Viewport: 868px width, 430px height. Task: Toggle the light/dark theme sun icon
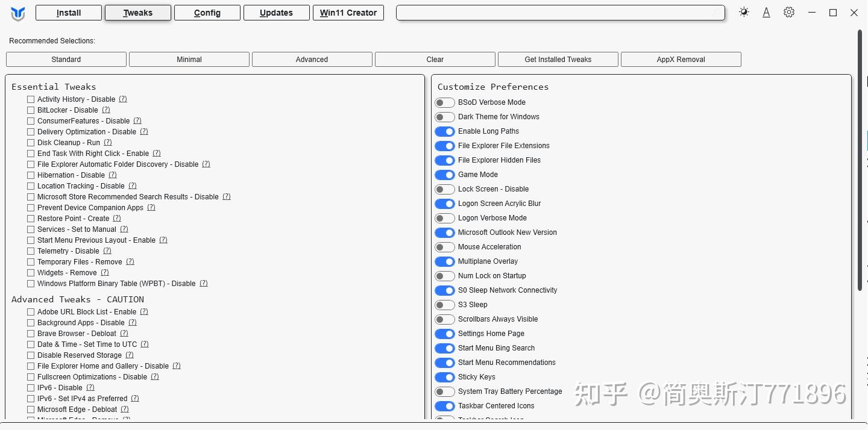[744, 12]
